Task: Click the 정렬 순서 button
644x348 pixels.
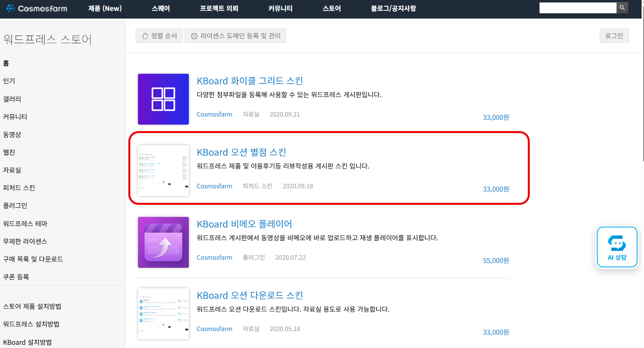Action: click(159, 36)
